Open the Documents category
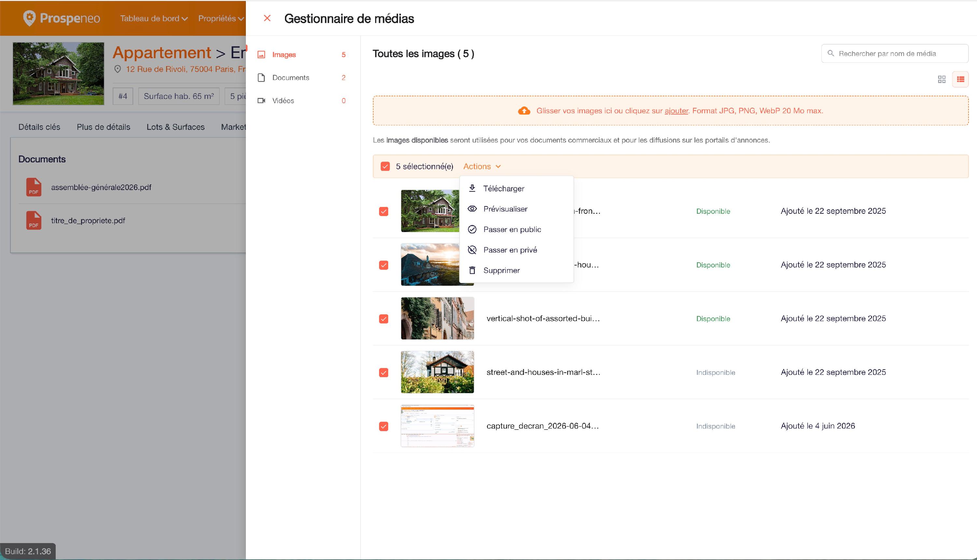Image resolution: width=977 pixels, height=560 pixels. 303,78
